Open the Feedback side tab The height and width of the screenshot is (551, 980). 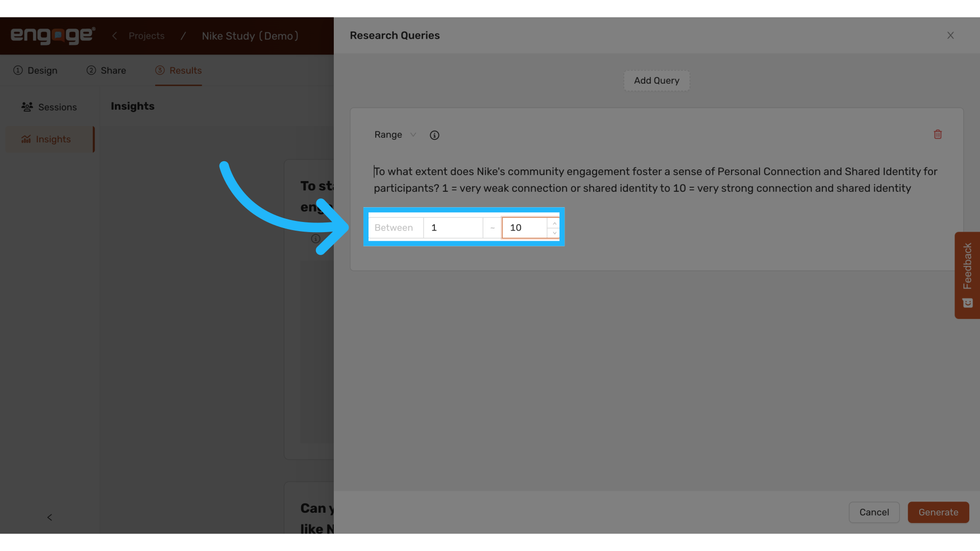967,275
